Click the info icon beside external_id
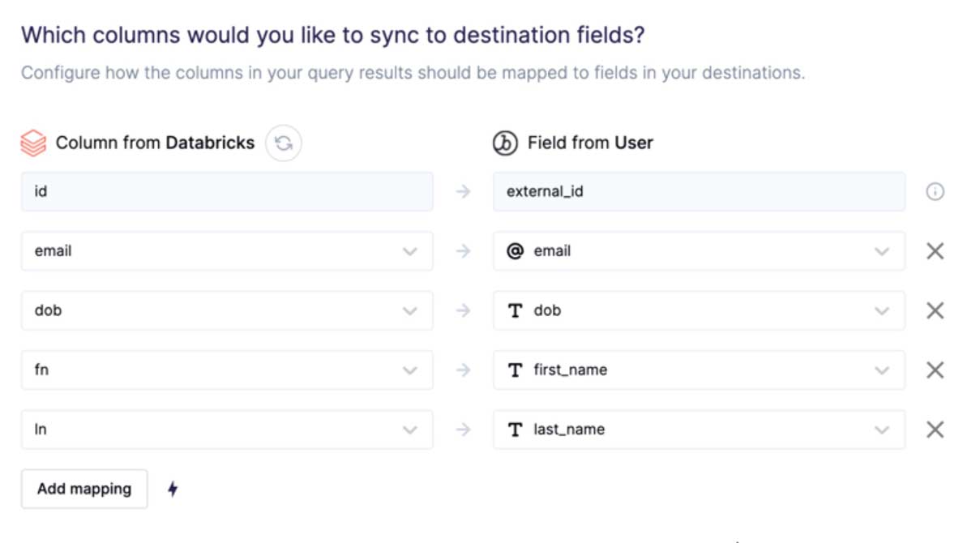Screen dimensions: 980x543 [935, 192]
